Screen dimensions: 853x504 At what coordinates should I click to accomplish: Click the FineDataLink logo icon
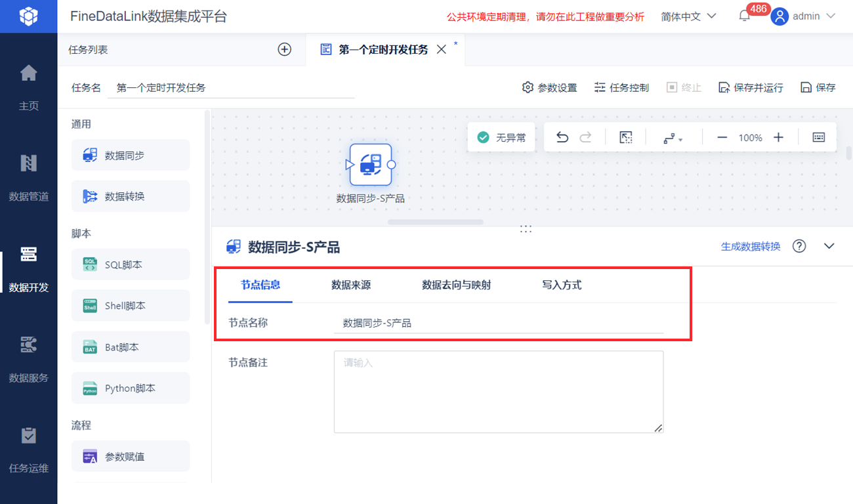[x=28, y=16]
